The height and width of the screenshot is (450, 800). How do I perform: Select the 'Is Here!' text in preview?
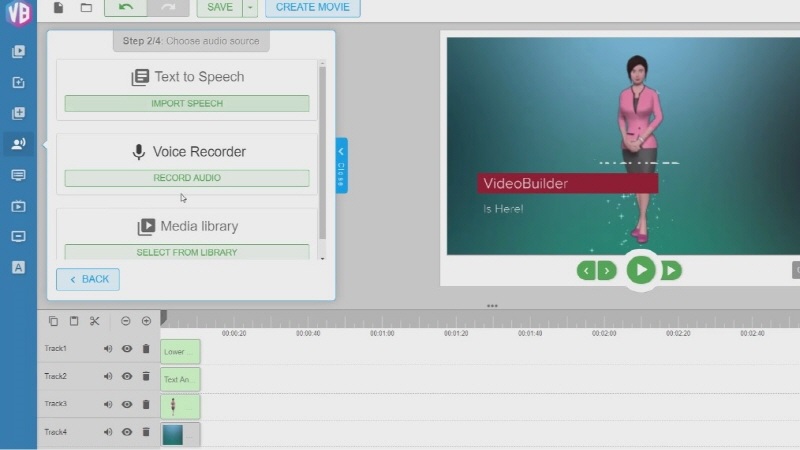coord(503,209)
